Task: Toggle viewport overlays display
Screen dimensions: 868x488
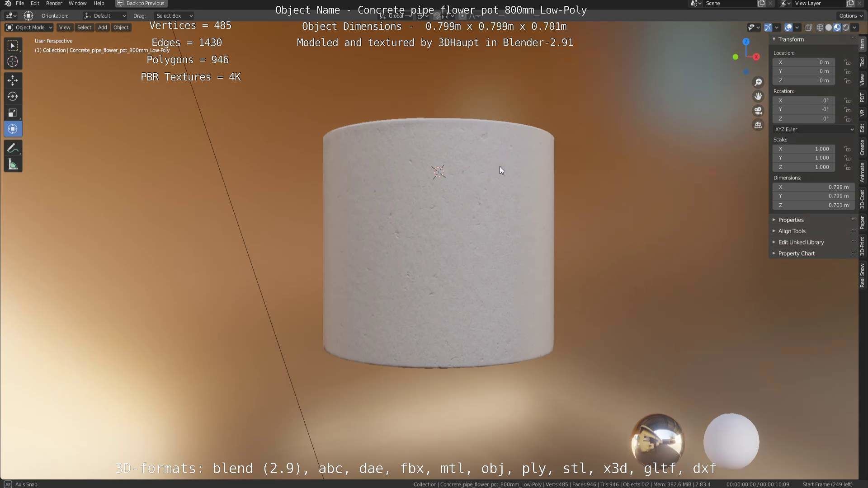Action: [788, 28]
